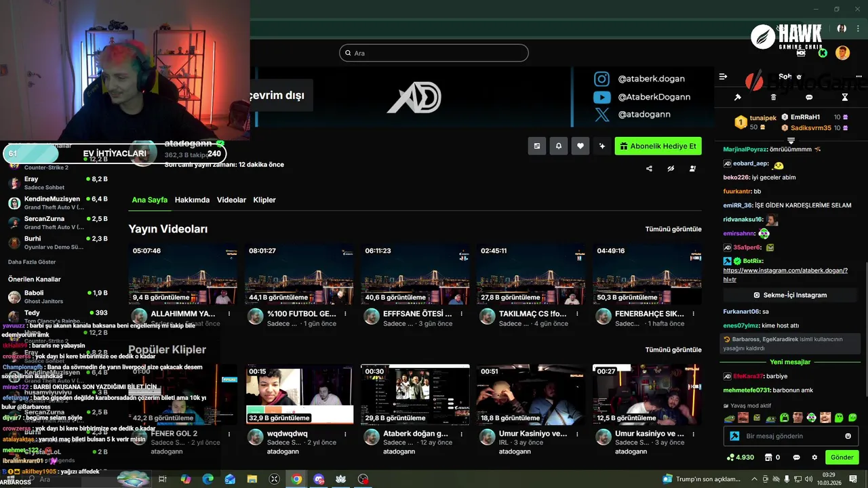Play the 00:30 Ataberk doğan clip
This screenshot has height=488, width=868.
tap(415, 394)
